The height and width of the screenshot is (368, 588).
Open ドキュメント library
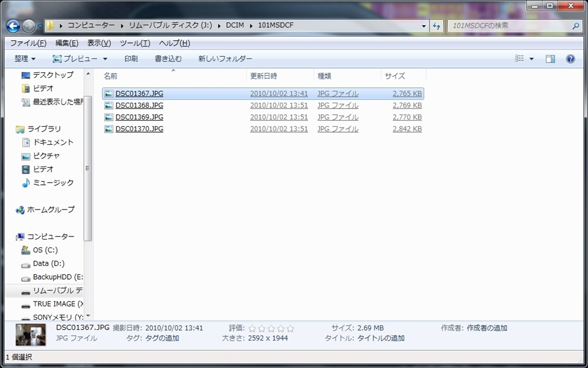(53, 142)
